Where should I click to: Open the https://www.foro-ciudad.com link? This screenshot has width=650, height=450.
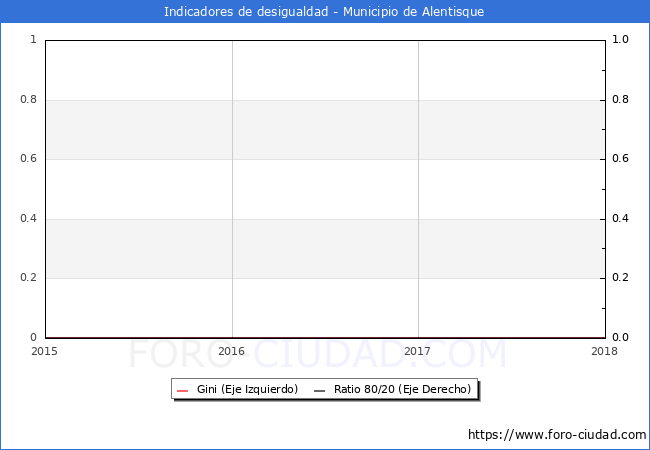click(557, 434)
